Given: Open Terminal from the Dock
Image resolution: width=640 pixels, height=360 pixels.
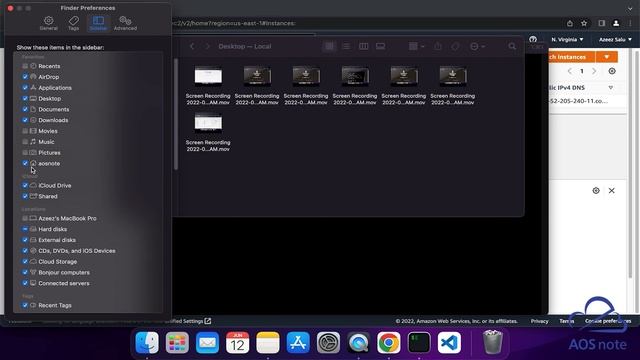Looking at the screenshot, I should click(x=419, y=342).
